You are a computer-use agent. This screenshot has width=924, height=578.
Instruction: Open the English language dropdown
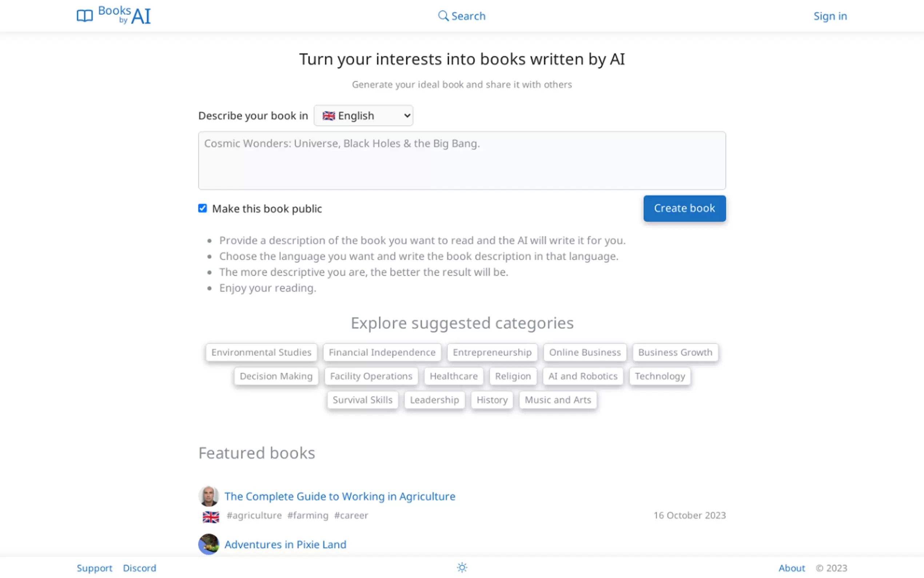coord(363,115)
